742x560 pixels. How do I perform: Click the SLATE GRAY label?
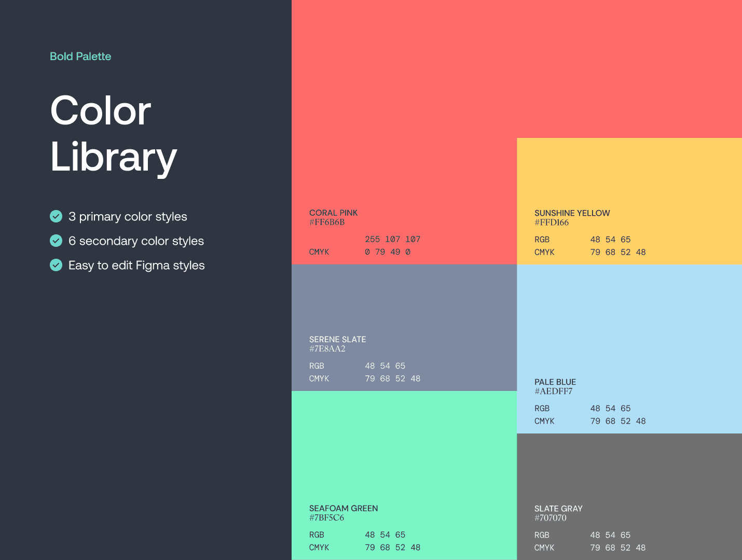point(558,509)
